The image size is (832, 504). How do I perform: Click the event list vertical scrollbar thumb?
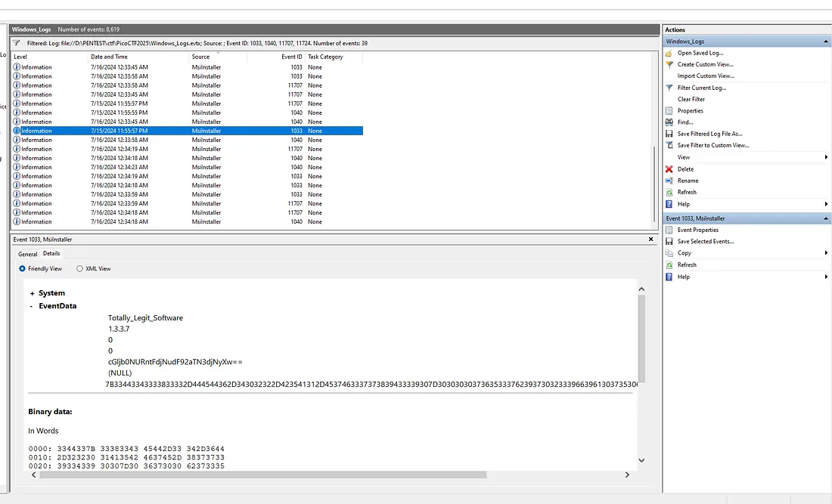click(653, 184)
